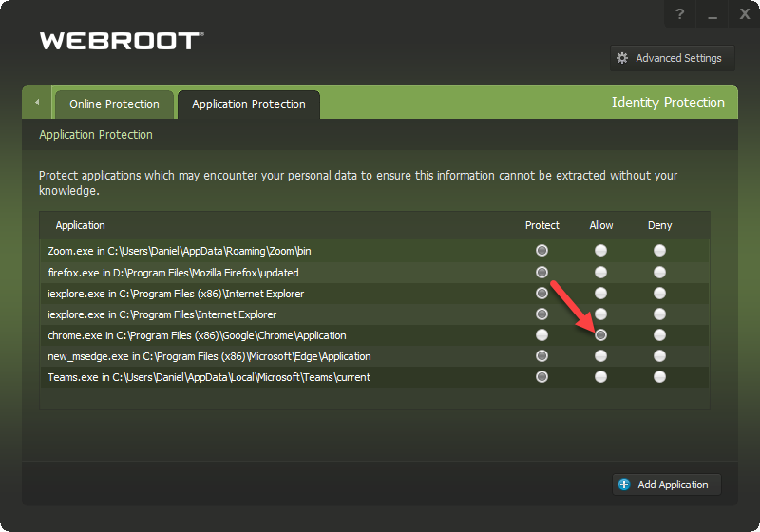Set new_msedge.exe to Allow
This screenshot has height=532, width=760.
point(600,356)
